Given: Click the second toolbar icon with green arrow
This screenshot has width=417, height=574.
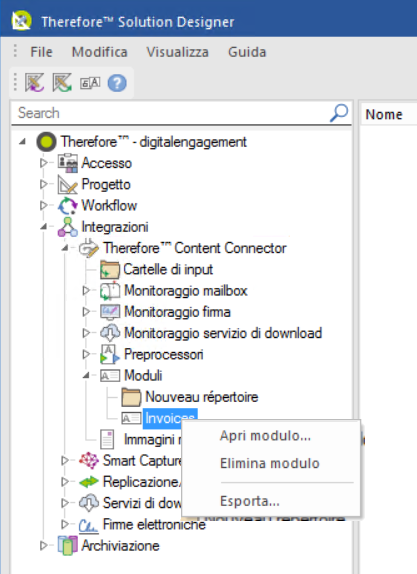Looking at the screenshot, I should pos(62,83).
